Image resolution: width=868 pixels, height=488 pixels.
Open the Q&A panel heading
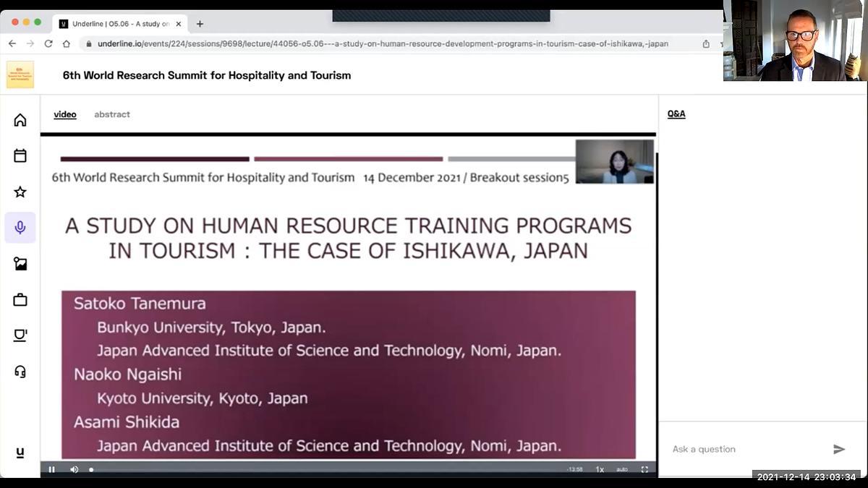click(x=676, y=114)
